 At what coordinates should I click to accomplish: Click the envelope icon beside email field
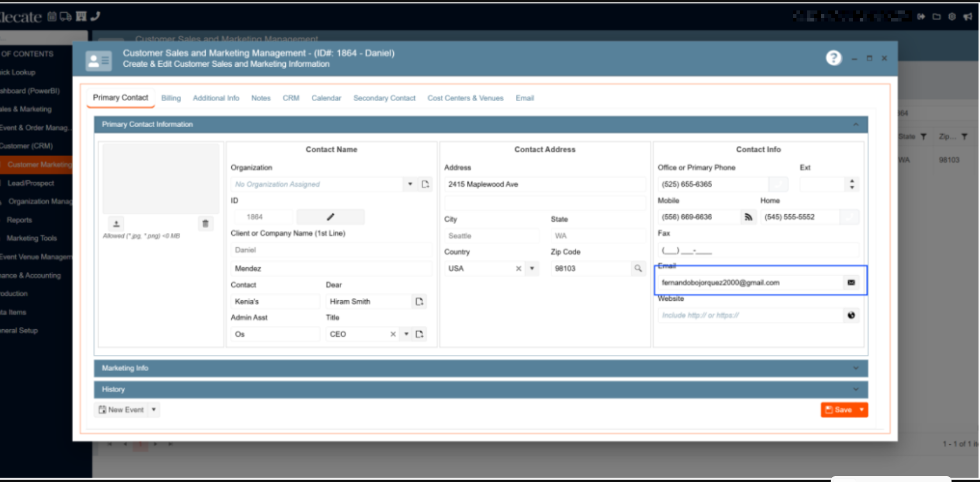(x=851, y=283)
